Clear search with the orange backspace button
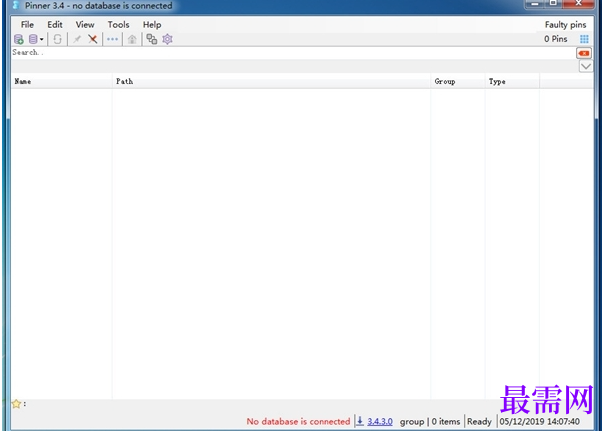 click(x=584, y=53)
